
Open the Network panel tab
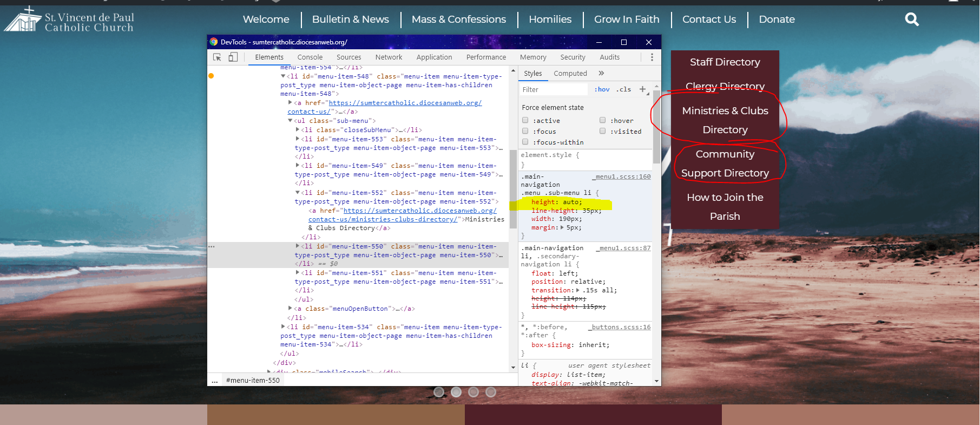(x=389, y=57)
